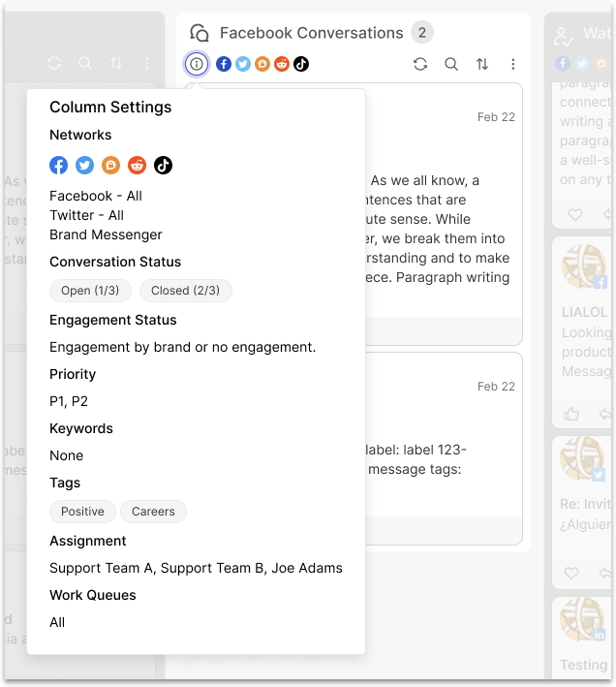This screenshot has width=616, height=687.
Task: Click the 'P1, P2' priority value
Action: [69, 401]
